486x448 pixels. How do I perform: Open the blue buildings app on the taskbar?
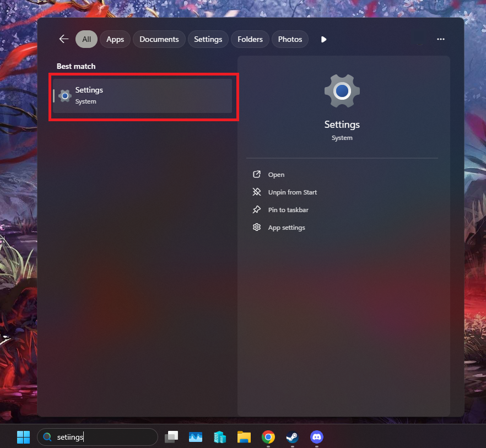click(220, 437)
